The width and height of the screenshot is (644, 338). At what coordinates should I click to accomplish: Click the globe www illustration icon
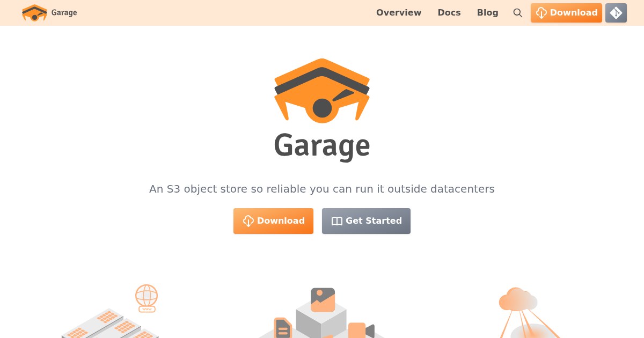coord(147,298)
